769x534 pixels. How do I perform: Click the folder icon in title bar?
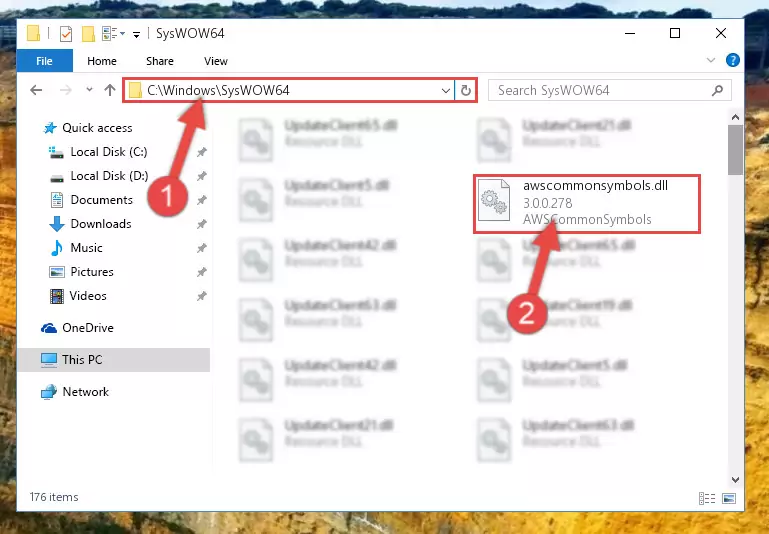(x=33, y=33)
